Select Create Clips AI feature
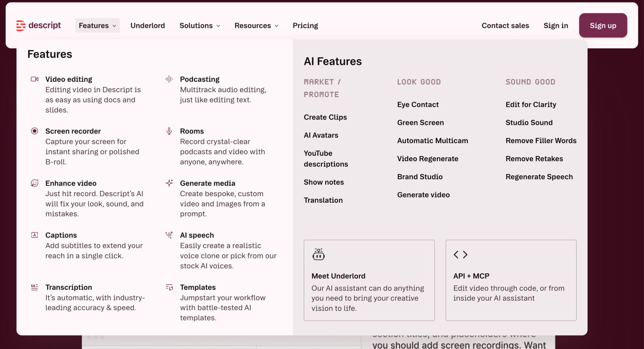The width and height of the screenshot is (644, 349). click(x=325, y=117)
